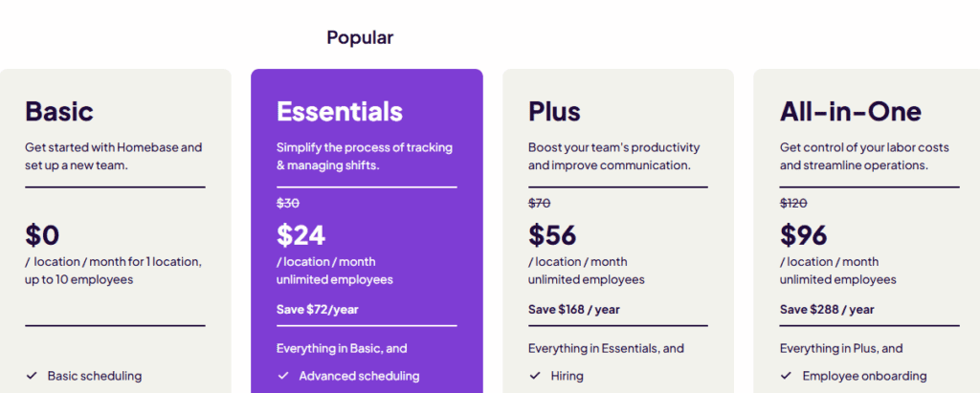Image resolution: width=980 pixels, height=393 pixels.
Task: Click the Save $72/year text
Action: (318, 309)
